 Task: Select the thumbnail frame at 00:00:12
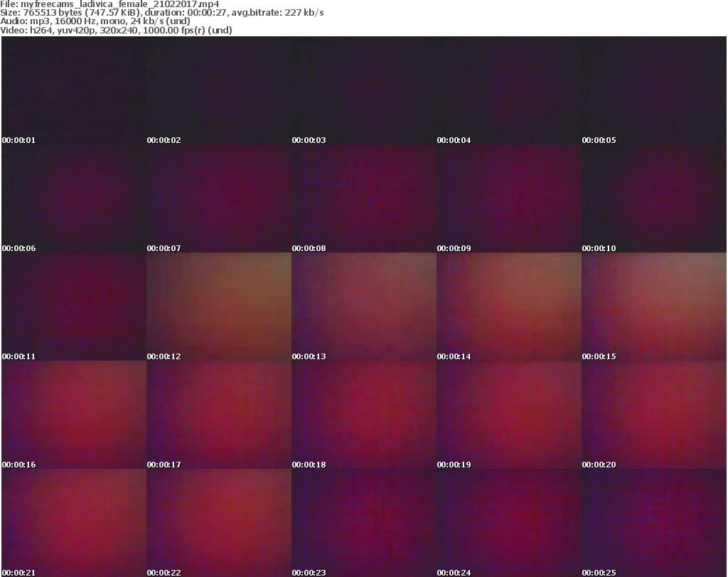click(x=219, y=307)
